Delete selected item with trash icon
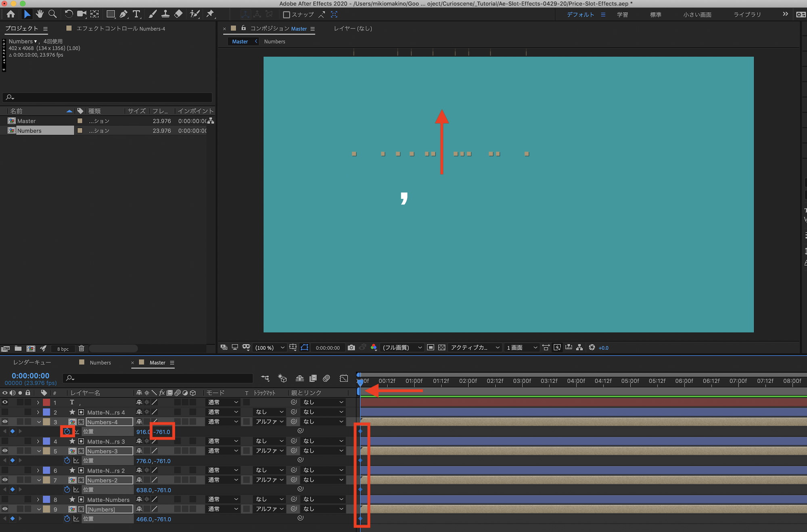Screen dimensions: 807x532 [82, 348]
